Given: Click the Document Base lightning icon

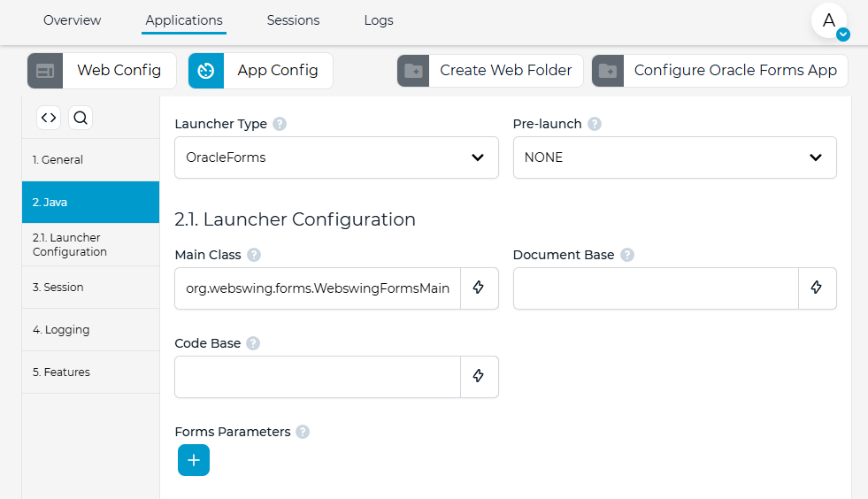Looking at the screenshot, I should (817, 288).
